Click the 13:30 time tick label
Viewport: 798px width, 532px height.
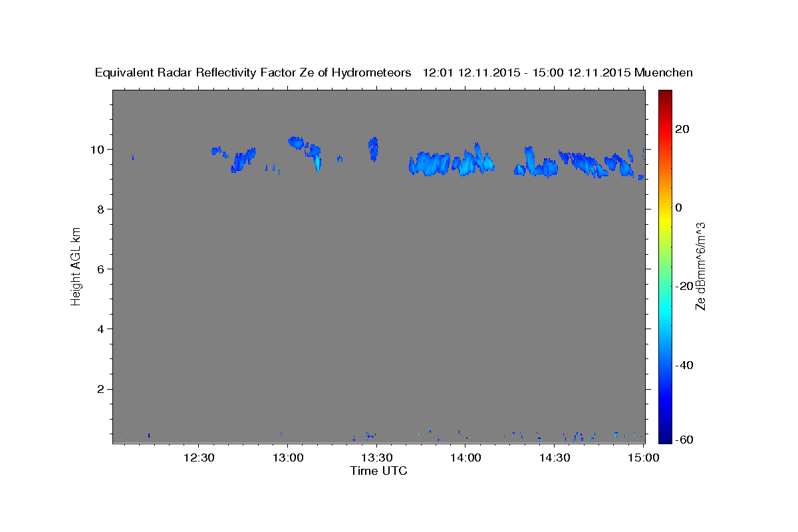(376, 458)
